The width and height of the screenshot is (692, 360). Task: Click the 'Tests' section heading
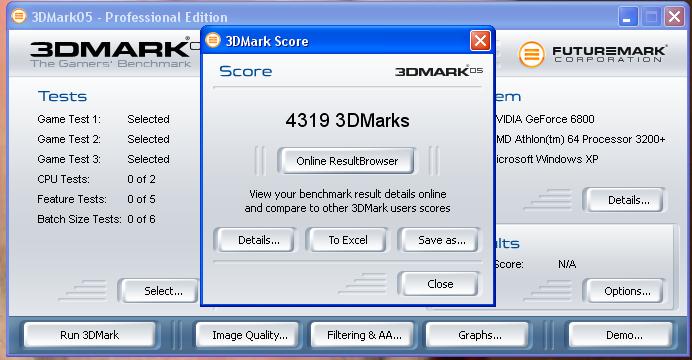point(62,96)
